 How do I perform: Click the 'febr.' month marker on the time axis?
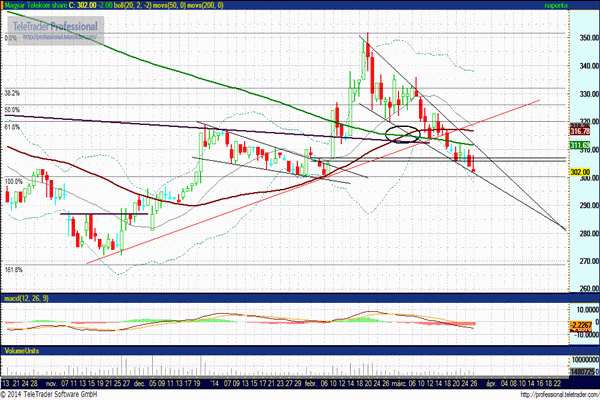(313, 384)
